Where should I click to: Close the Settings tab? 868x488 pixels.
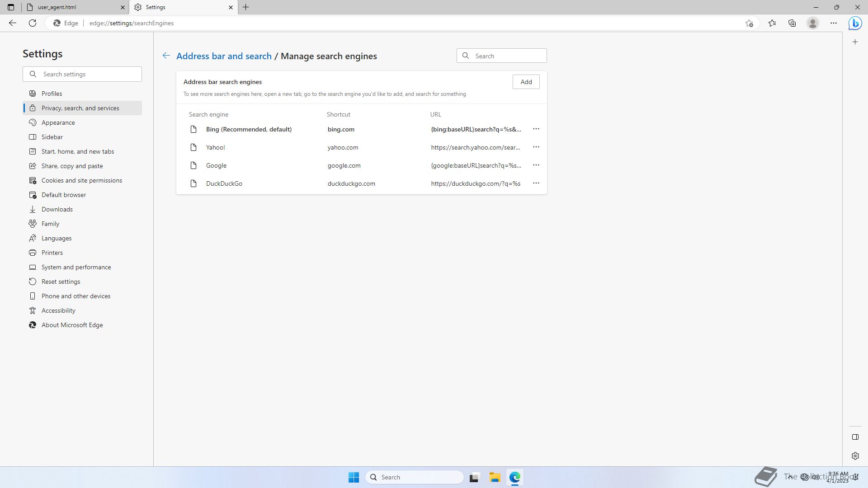231,7
